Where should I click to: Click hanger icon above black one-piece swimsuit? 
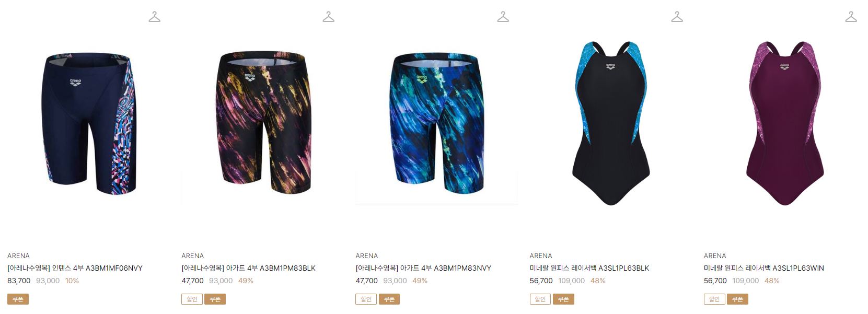(x=677, y=17)
